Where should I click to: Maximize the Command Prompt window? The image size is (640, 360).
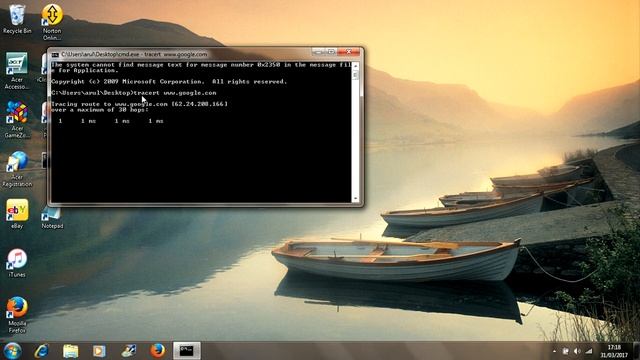[x=331, y=52]
